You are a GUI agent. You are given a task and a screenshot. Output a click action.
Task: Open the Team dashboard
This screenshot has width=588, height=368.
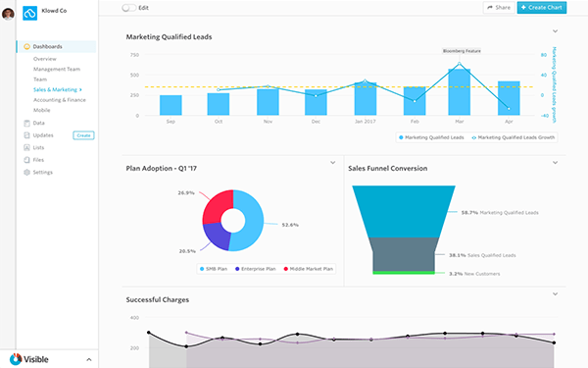(x=40, y=79)
